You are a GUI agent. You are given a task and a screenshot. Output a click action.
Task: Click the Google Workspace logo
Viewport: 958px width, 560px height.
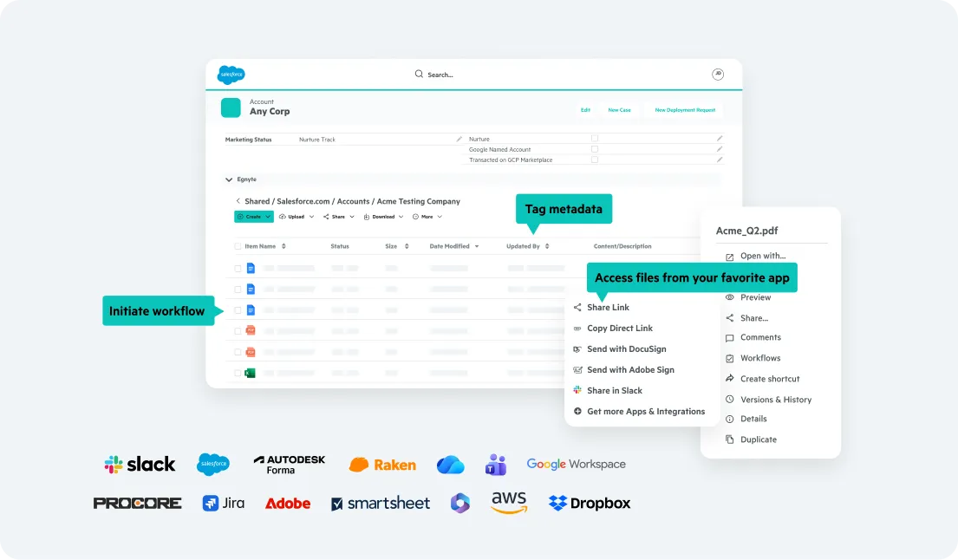coord(577,464)
